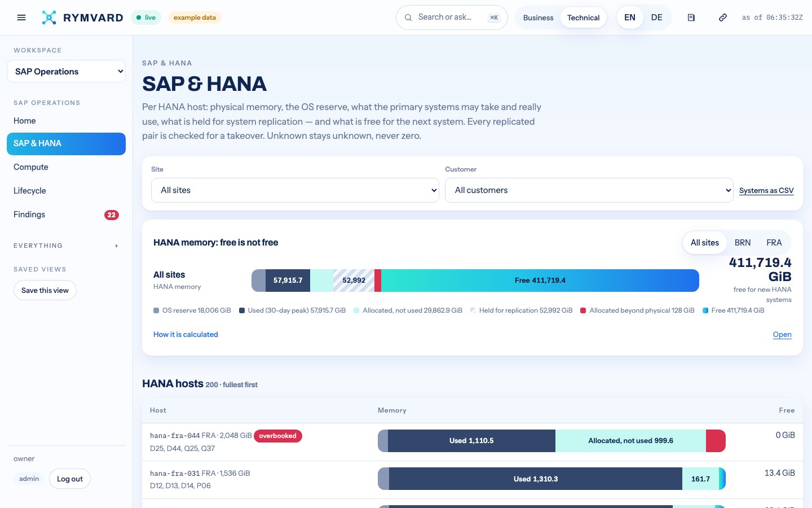Open the Findings page
The image size is (812, 508).
pyautogui.click(x=66, y=214)
